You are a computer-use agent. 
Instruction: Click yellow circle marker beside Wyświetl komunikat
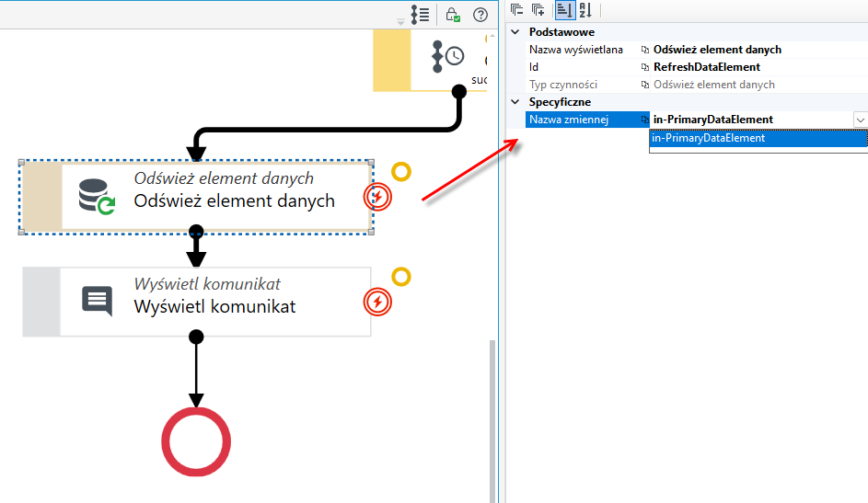click(401, 277)
